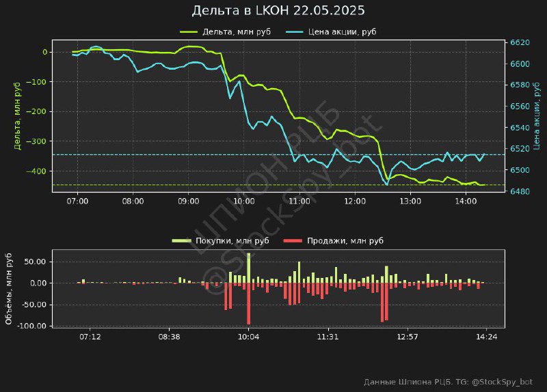Click the '6560' price axis value
The image size is (547, 392).
pyautogui.click(x=520, y=107)
